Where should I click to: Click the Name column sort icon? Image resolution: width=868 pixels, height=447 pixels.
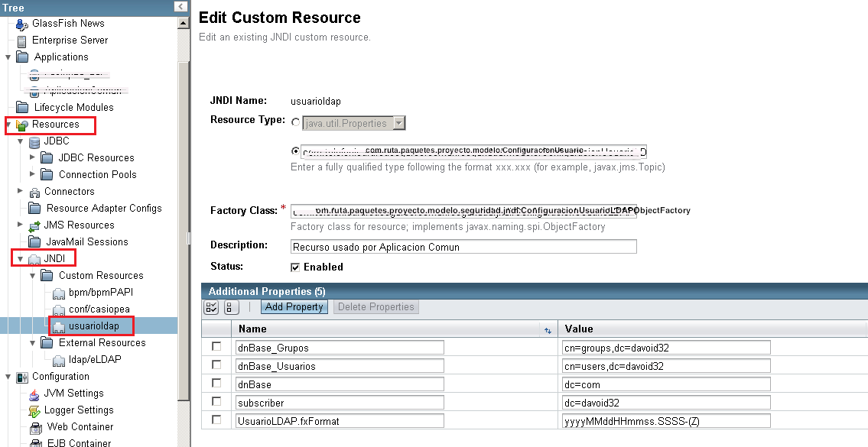tap(548, 330)
